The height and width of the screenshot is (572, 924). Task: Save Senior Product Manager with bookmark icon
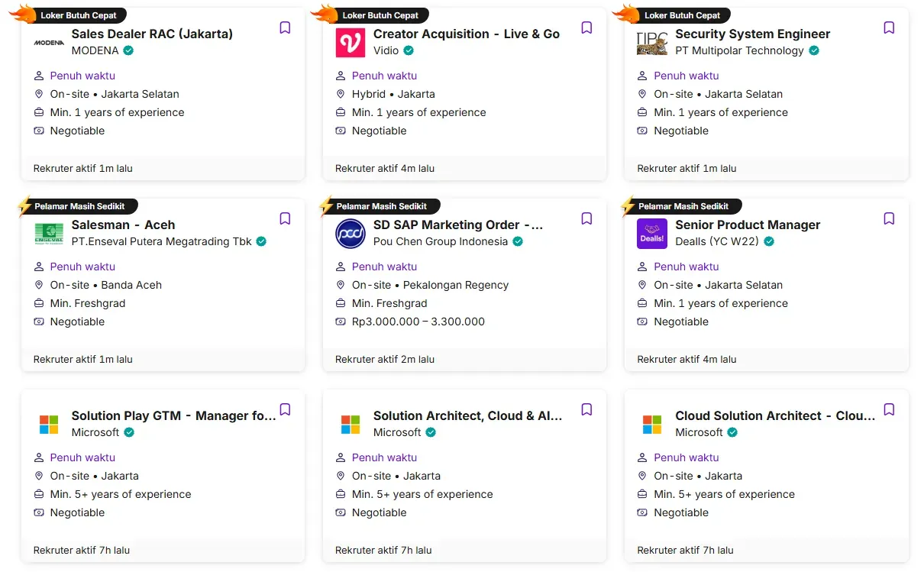coord(889,219)
